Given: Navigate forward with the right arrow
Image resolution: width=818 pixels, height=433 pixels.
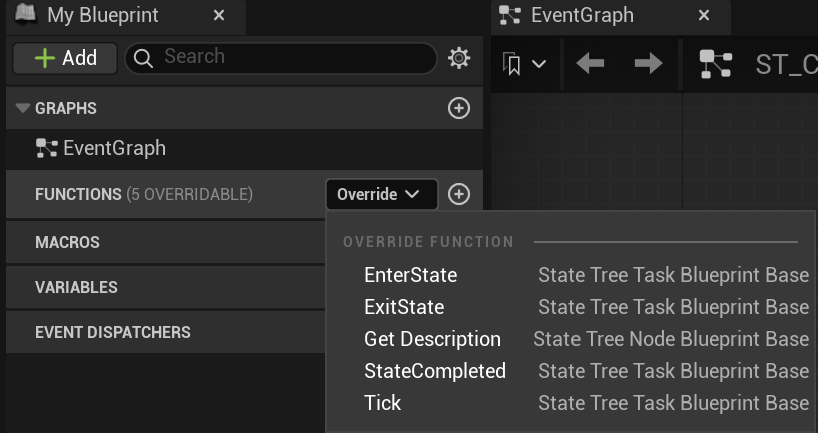Looking at the screenshot, I should (x=649, y=64).
